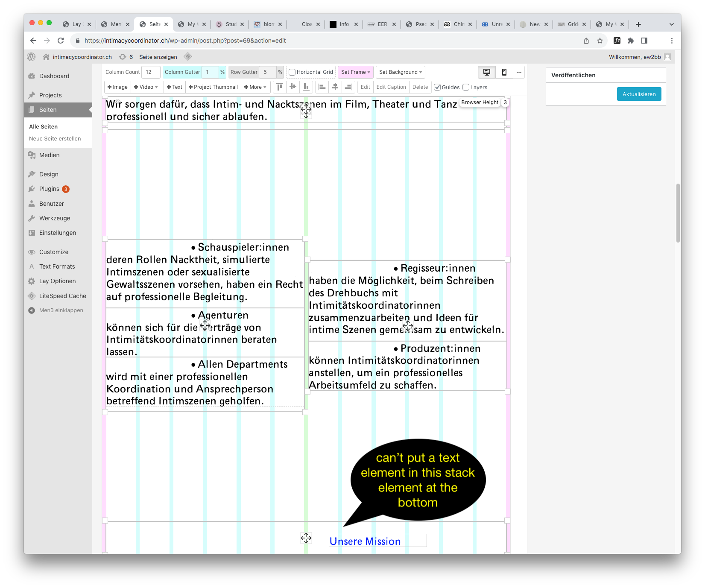This screenshot has height=588, width=705.
Task: Click the align top icon
Action: tap(280, 87)
